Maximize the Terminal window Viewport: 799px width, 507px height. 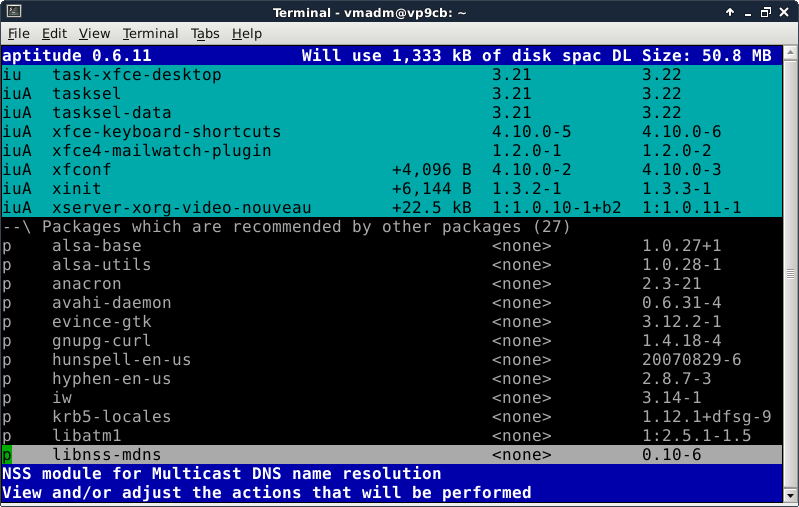coord(765,11)
